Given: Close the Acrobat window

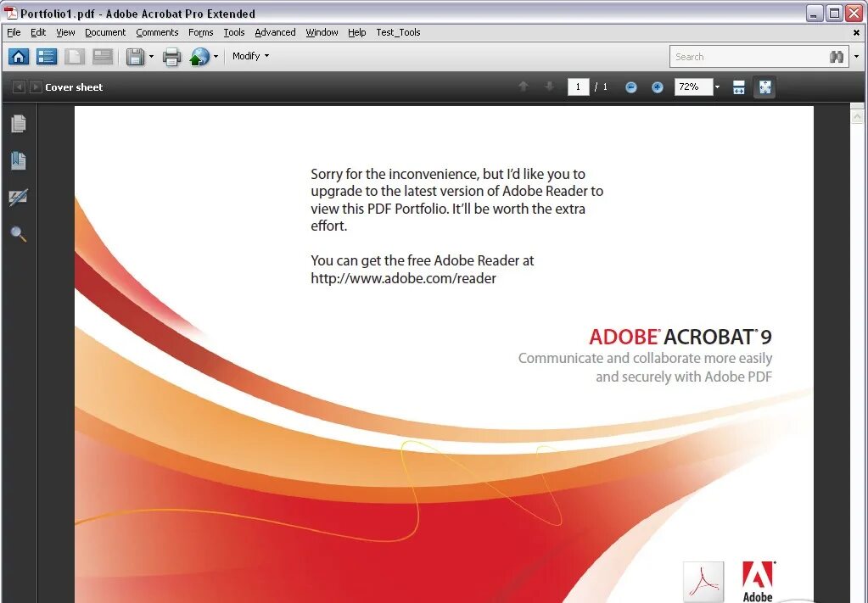Looking at the screenshot, I should coord(854,14).
